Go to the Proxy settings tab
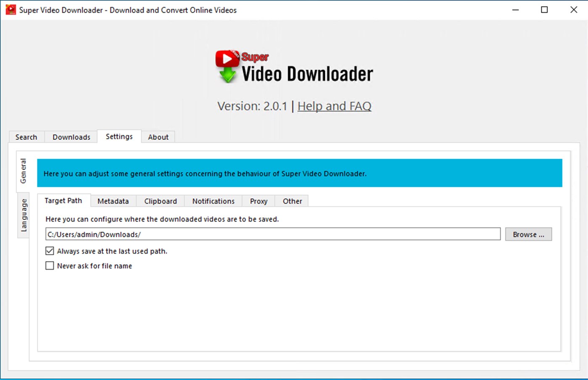Screen dimensions: 588x380 [x=258, y=201]
